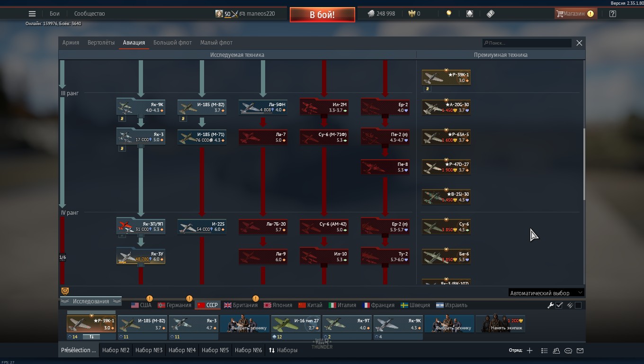The height and width of the screenshot is (364, 644).
Task: Click the repair slashes icon near checkboxes
Action: point(570,305)
